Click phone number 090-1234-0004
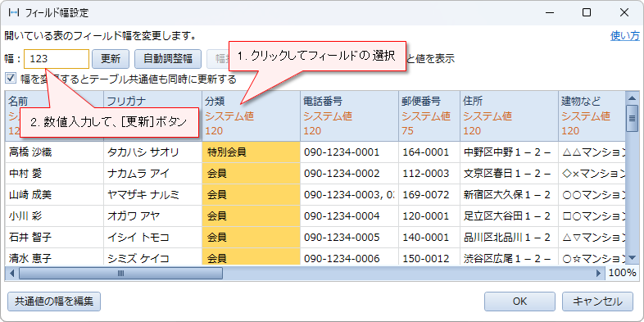The image size is (644, 322). [x=349, y=216]
